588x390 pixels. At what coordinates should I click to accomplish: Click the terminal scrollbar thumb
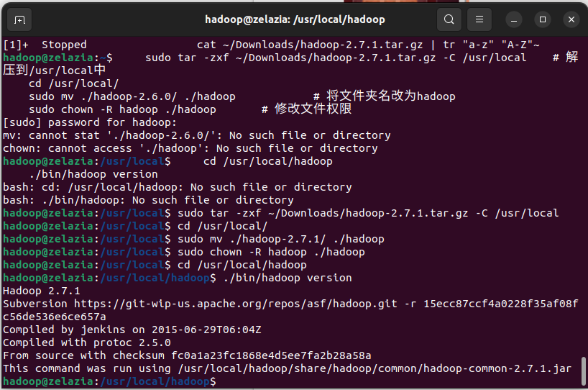[x=583, y=371]
